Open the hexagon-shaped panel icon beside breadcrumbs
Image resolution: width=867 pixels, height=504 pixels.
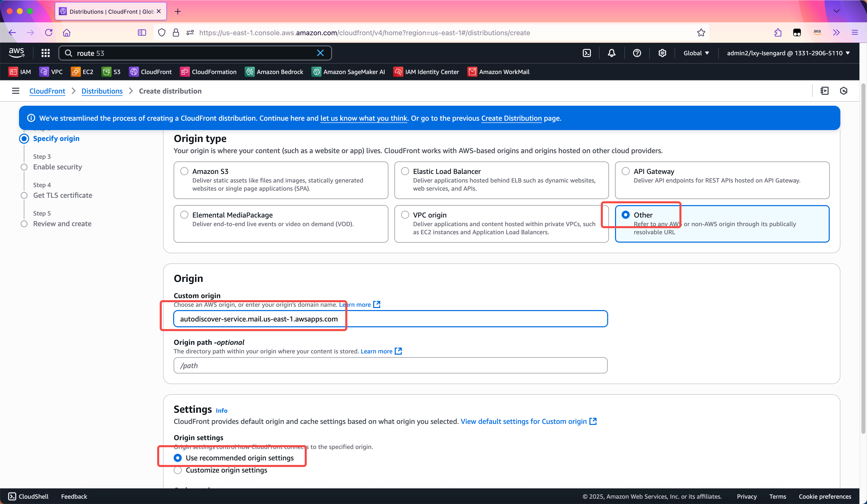(x=844, y=91)
